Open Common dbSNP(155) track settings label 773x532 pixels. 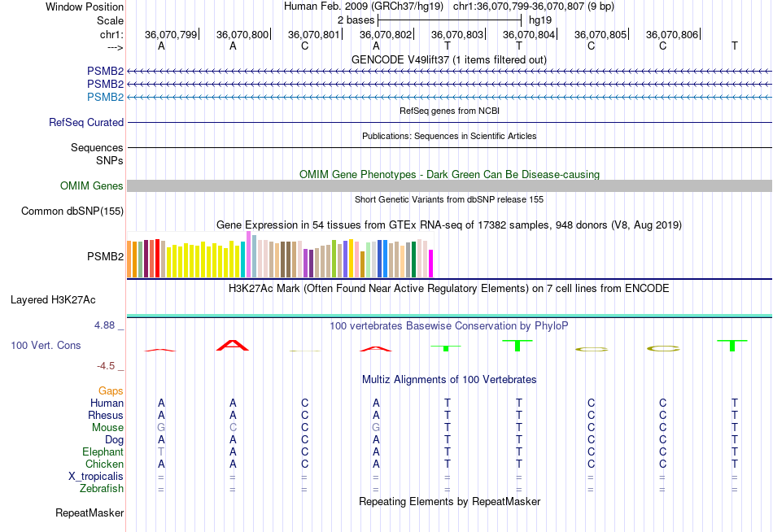click(72, 211)
